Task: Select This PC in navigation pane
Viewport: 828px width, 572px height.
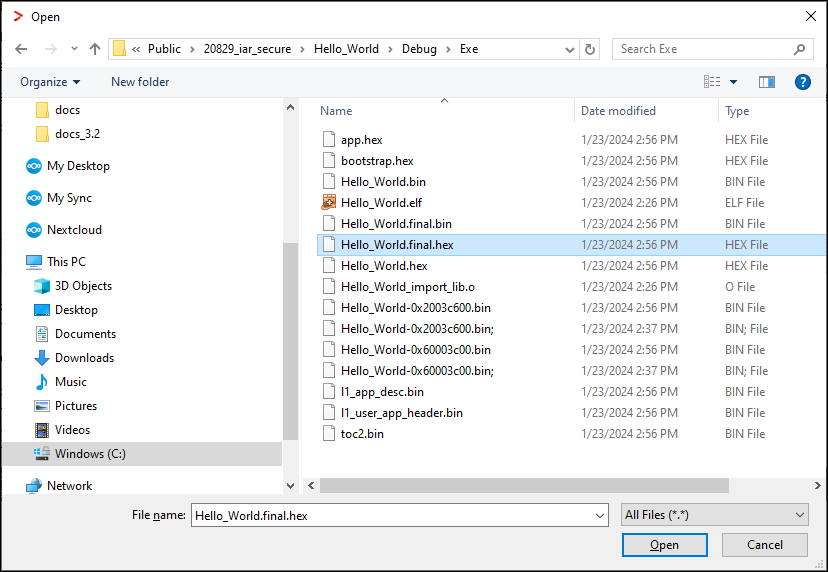Action: coord(55,261)
